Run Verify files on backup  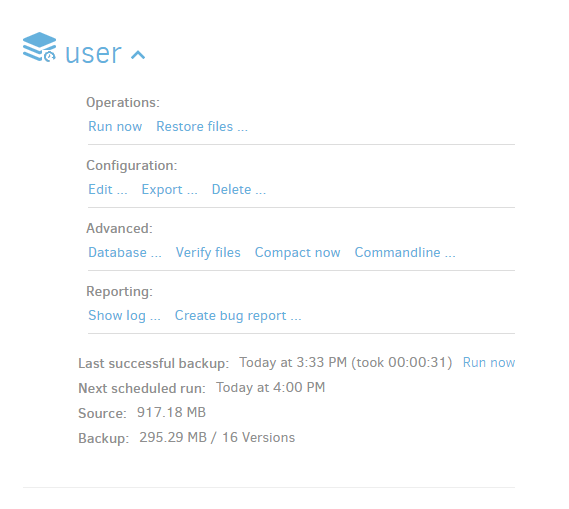pyautogui.click(x=208, y=253)
